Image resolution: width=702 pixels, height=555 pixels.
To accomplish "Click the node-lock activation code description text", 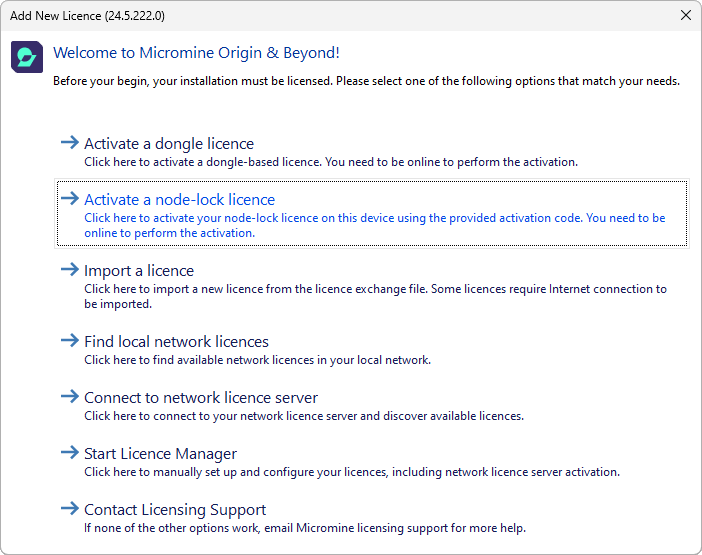I will coord(374,225).
